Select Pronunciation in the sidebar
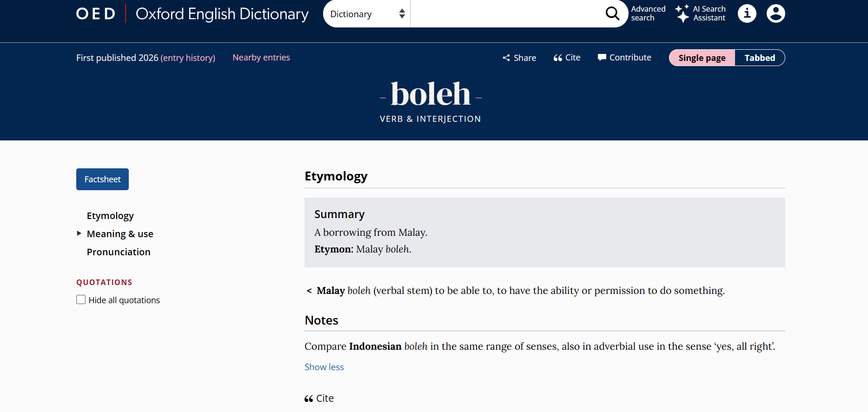Viewport: 868px width, 412px height. (x=119, y=252)
